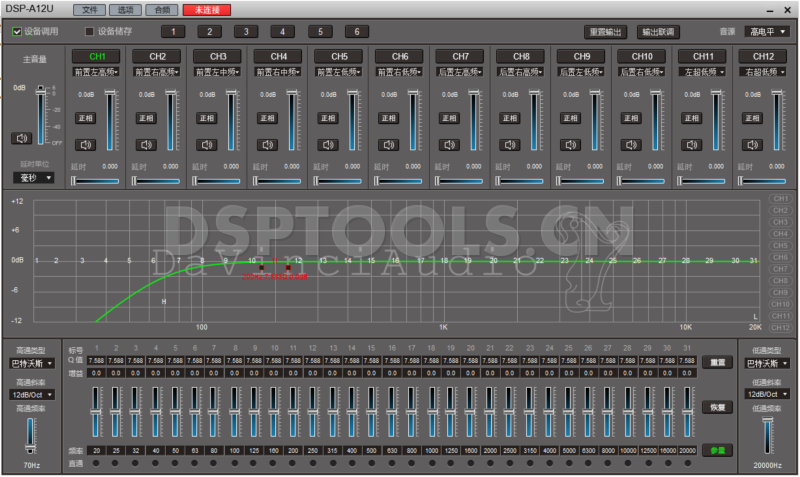Mute CH6 with its speaker icon

tap(389, 145)
